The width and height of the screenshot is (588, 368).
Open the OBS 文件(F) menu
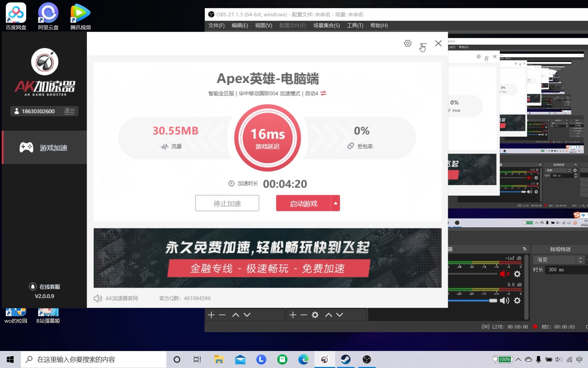216,26
